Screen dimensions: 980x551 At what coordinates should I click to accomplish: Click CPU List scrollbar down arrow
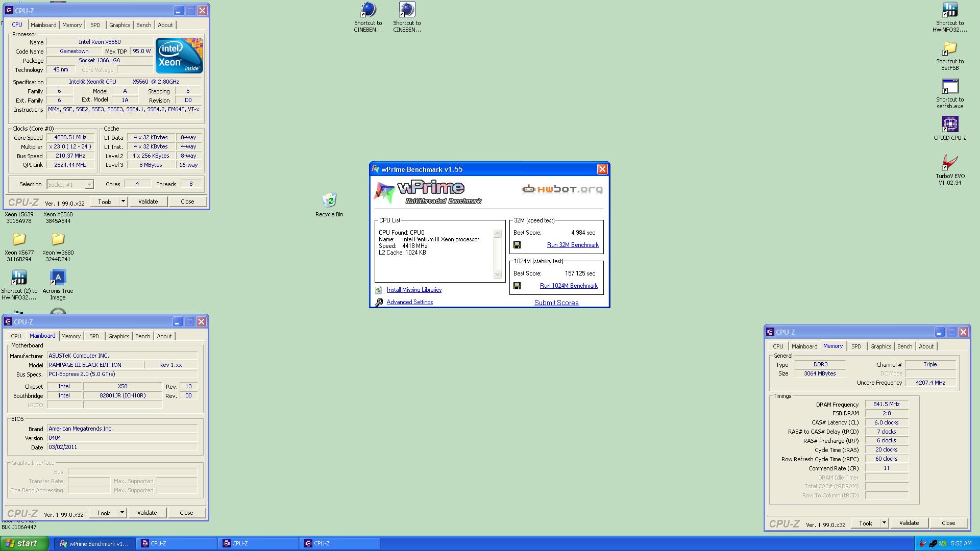(x=497, y=274)
